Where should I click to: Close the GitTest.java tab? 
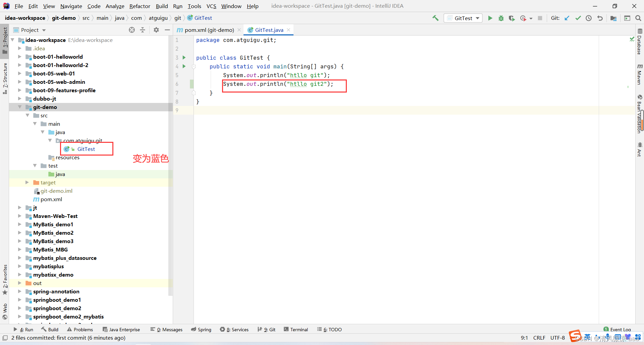pyautogui.click(x=288, y=30)
